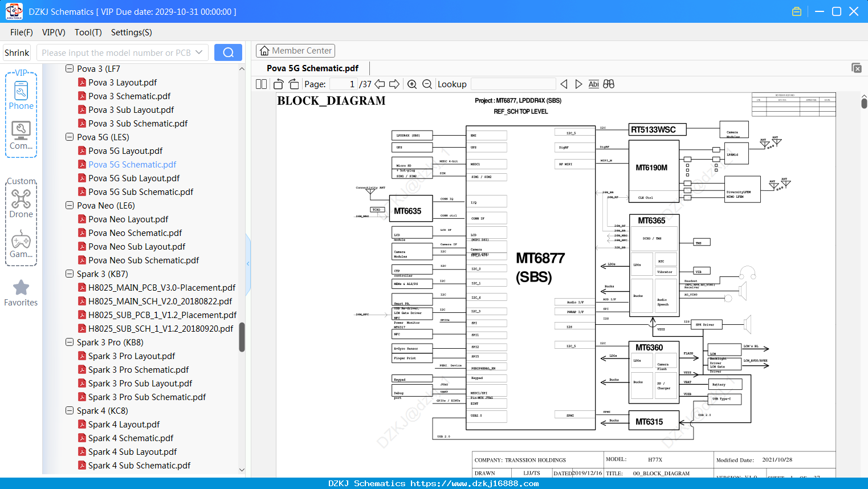Click the binoculars search icon

(609, 84)
